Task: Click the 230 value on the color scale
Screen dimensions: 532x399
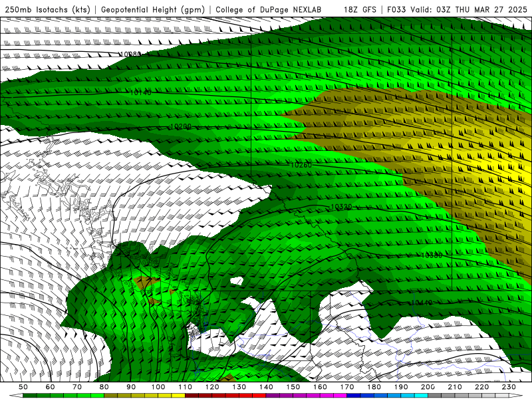Action: (x=509, y=387)
